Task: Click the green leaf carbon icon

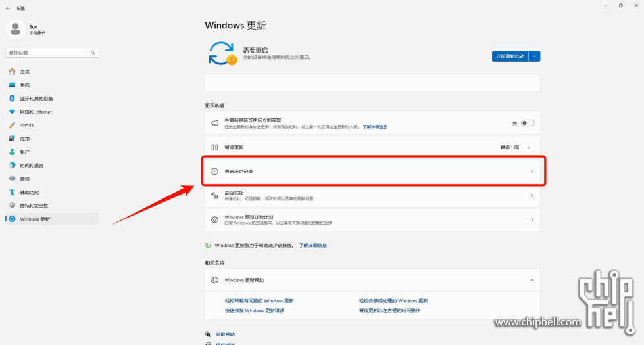Action: (x=207, y=245)
